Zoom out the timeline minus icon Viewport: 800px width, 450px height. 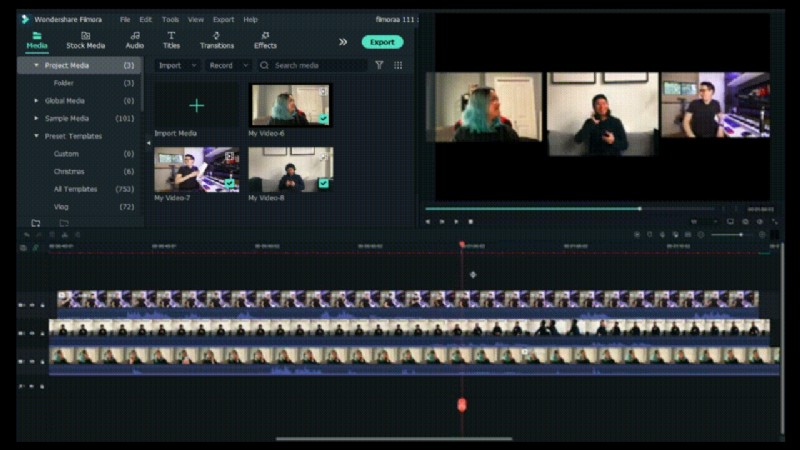pyautogui.click(x=701, y=235)
